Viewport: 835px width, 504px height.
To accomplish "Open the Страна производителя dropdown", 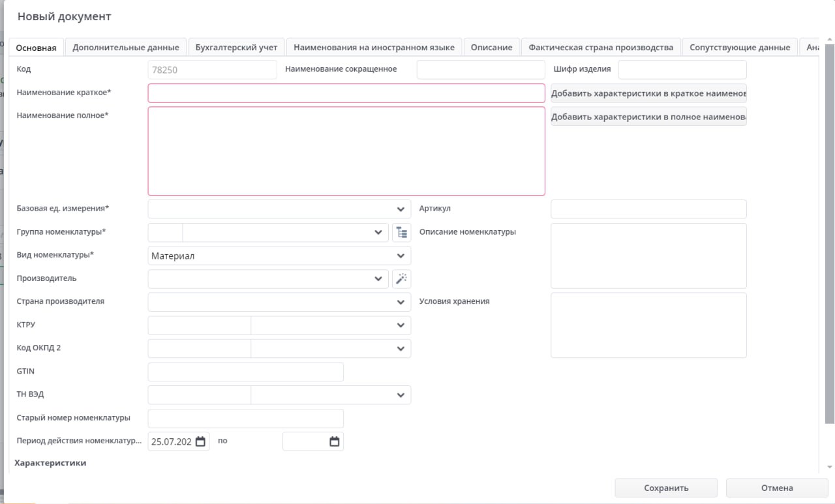I will pyautogui.click(x=400, y=303).
